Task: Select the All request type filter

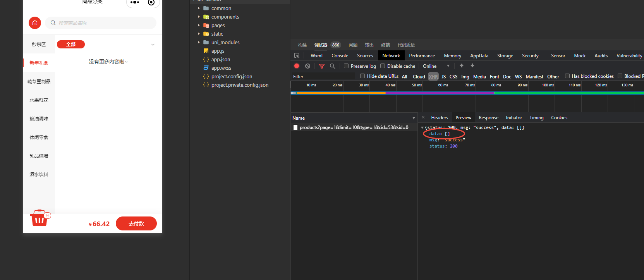Action: [x=404, y=77]
